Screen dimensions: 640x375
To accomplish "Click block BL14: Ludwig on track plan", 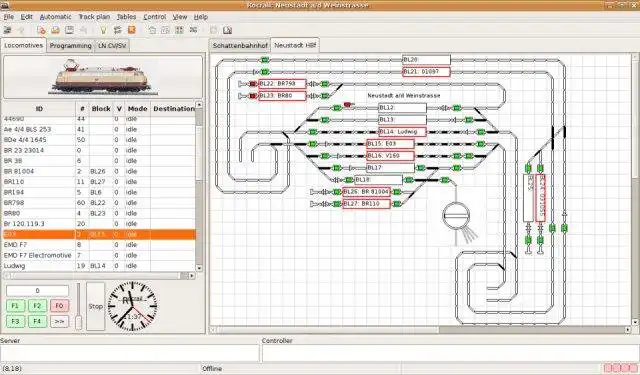I will pos(402,132).
